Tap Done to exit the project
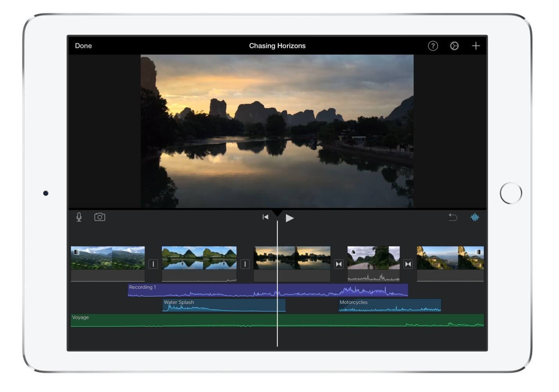The width and height of the screenshot is (559, 392). pyautogui.click(x=83, y=46)
